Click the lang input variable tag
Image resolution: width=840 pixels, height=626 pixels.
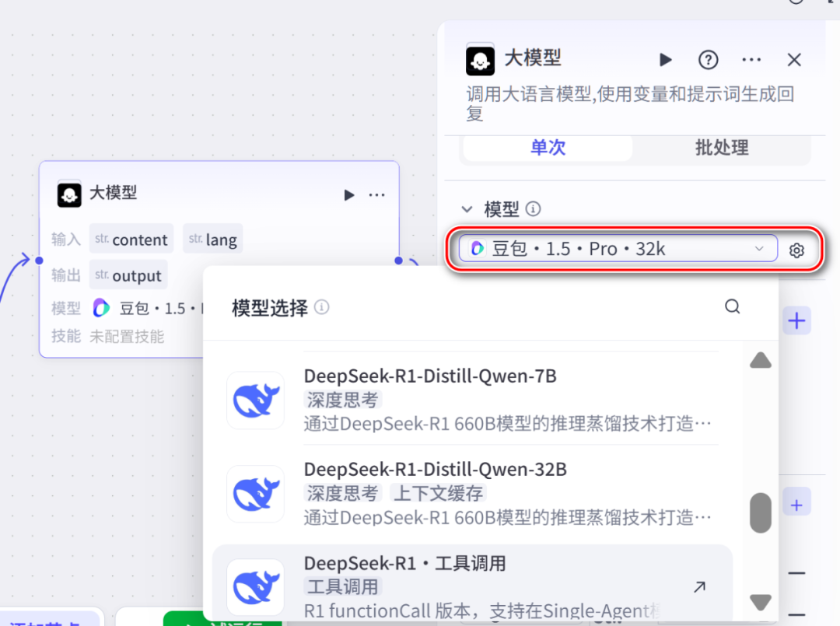pos(212,239)
